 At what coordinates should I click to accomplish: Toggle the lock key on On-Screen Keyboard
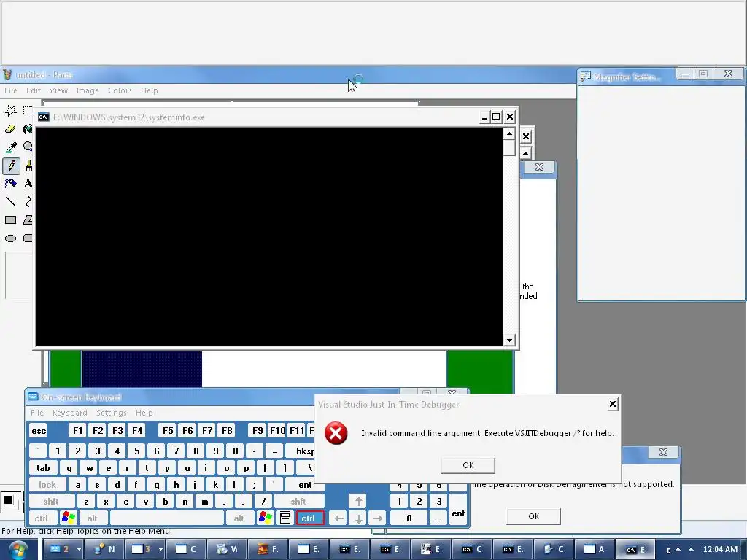47,485
